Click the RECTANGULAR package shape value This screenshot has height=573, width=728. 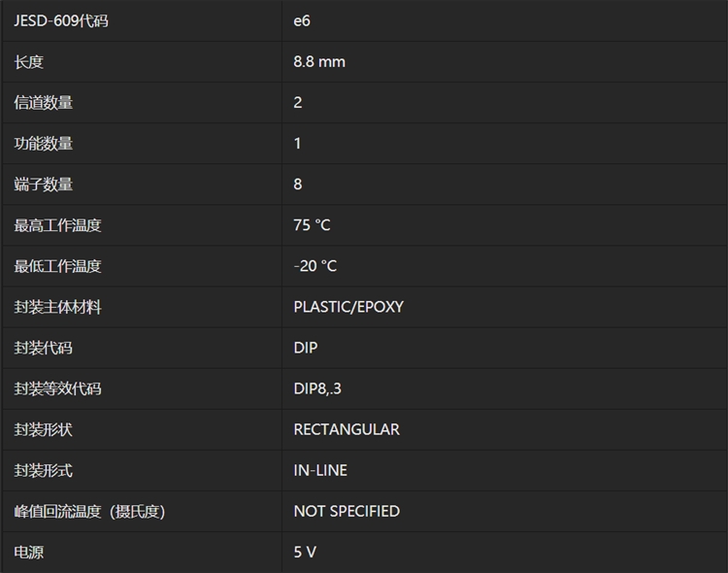347,429
